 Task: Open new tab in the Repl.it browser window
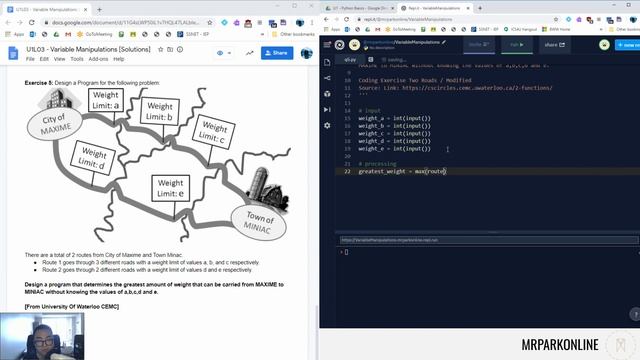(480, 8)
